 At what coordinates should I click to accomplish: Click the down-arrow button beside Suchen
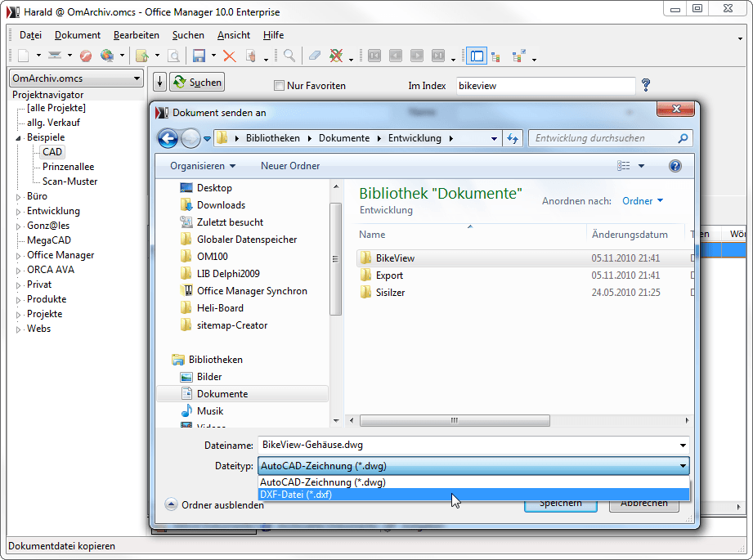tap(160, 82)
